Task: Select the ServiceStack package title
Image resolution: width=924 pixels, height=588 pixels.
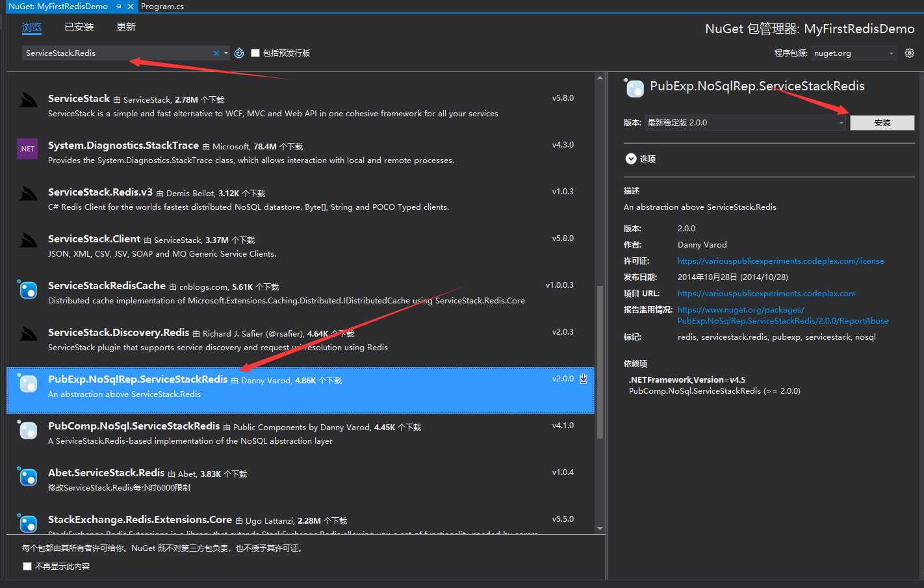Action: point(79,98)
